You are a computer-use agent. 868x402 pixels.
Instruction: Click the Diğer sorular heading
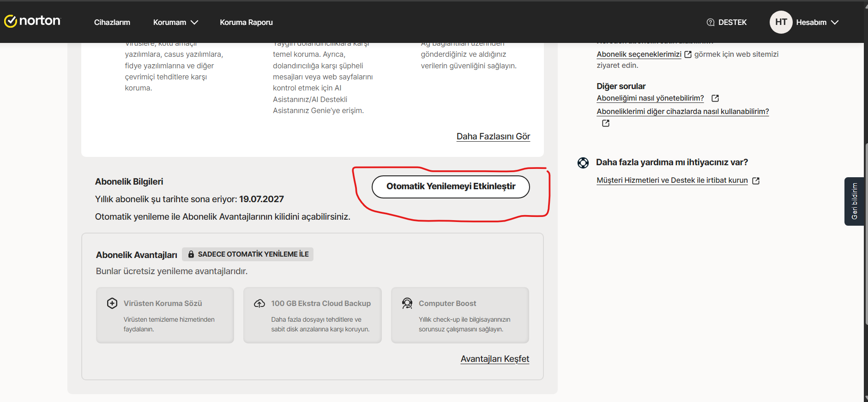click(x=621, y=86)
